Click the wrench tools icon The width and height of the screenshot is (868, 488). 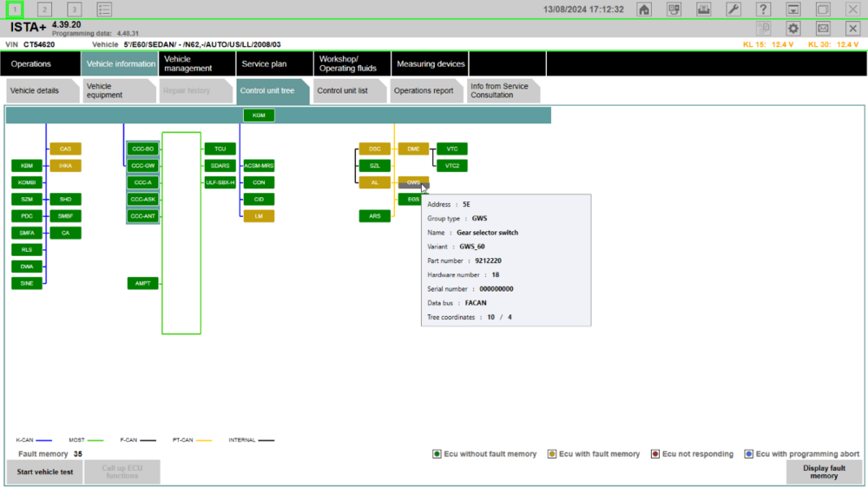tap(733, 10)
